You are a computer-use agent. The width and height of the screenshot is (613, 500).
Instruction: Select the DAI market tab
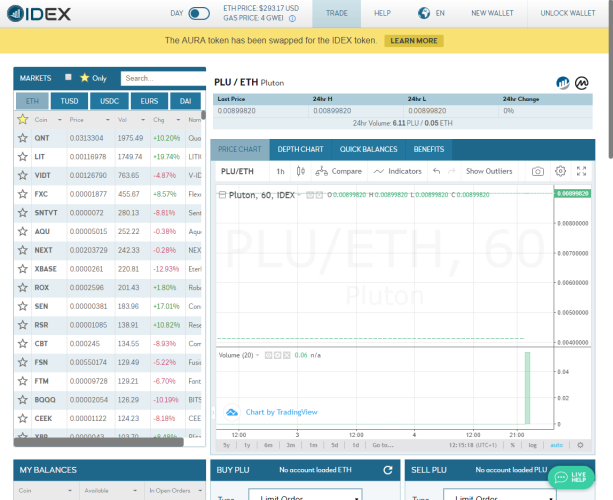(x=185, y=101)
